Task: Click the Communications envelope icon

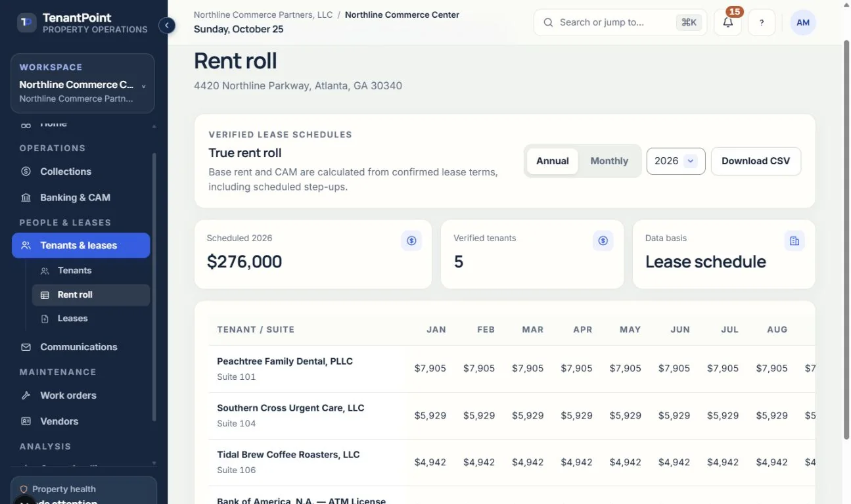Action: (26, 347)
